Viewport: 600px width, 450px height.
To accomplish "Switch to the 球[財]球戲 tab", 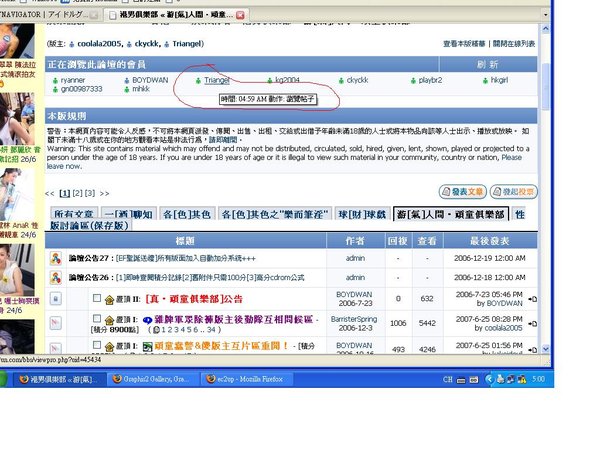I will (x=355, y=214).
